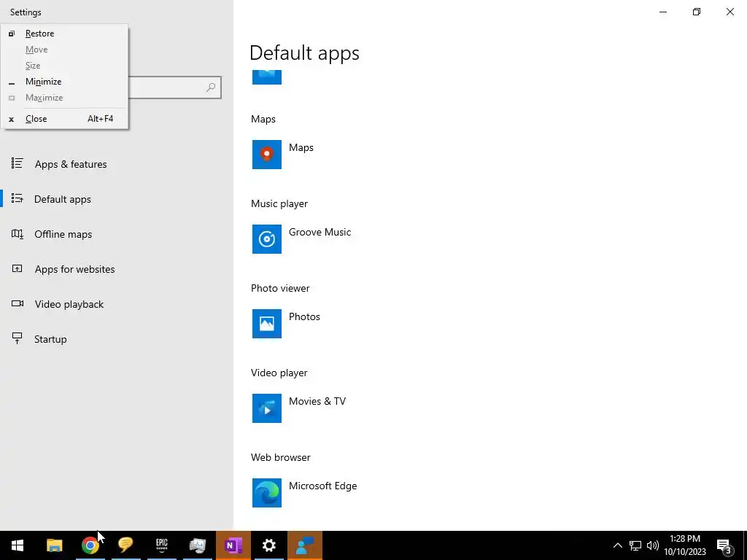The image size is (747, 560).
Task: Change web browser from Microsoft Edge
Action: tap(322, 486)
